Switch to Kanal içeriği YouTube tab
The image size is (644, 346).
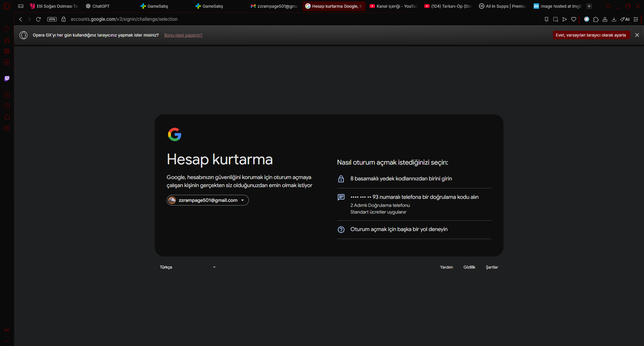coord(393,6)
